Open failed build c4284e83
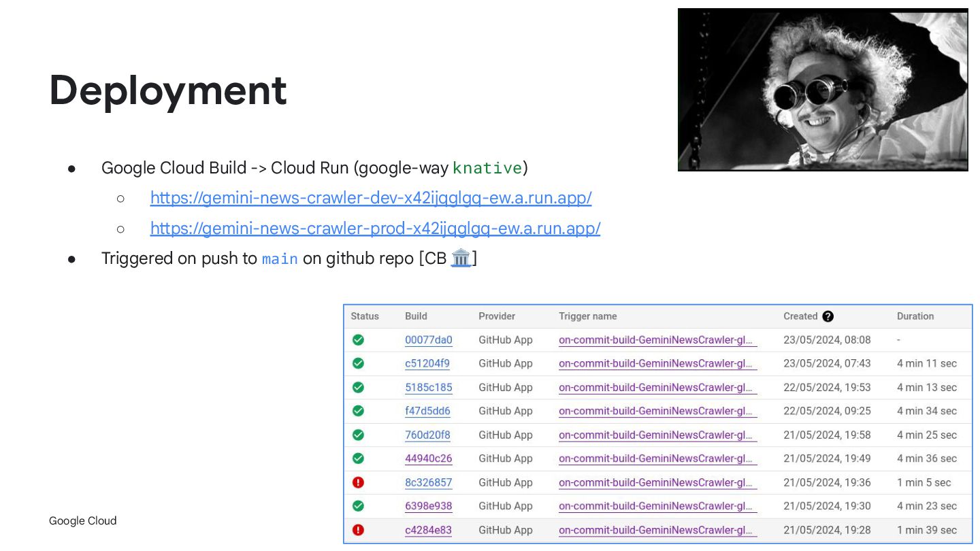 428,530
